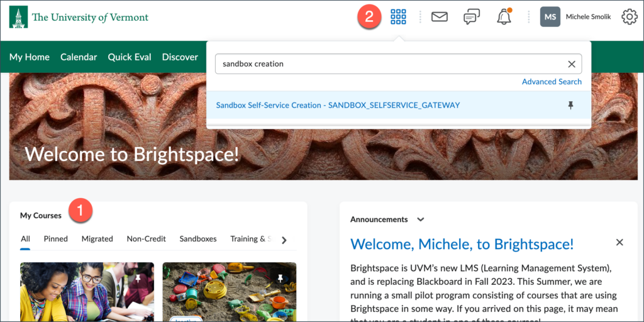Show more course tabs with chevron
644x322 pixels.
coord(284,240)
